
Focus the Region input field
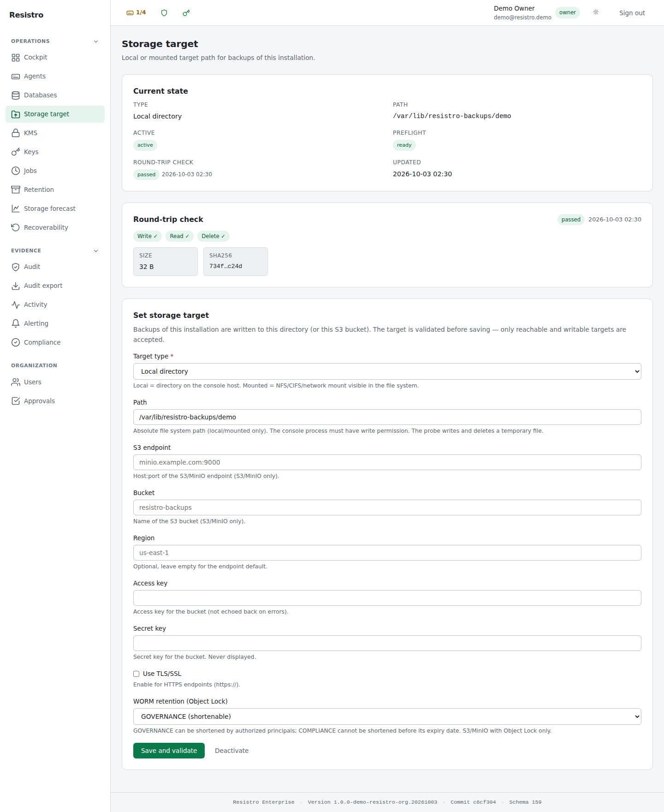tap(387, 553)
